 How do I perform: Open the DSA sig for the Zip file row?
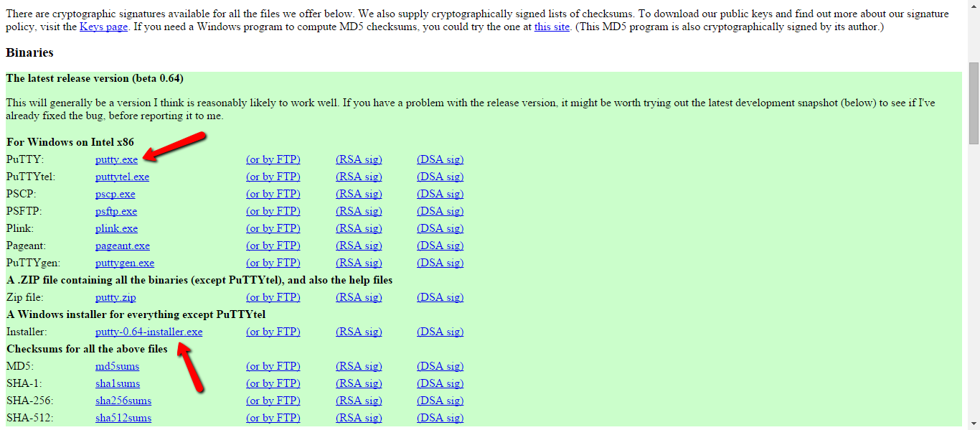(440, 297)
